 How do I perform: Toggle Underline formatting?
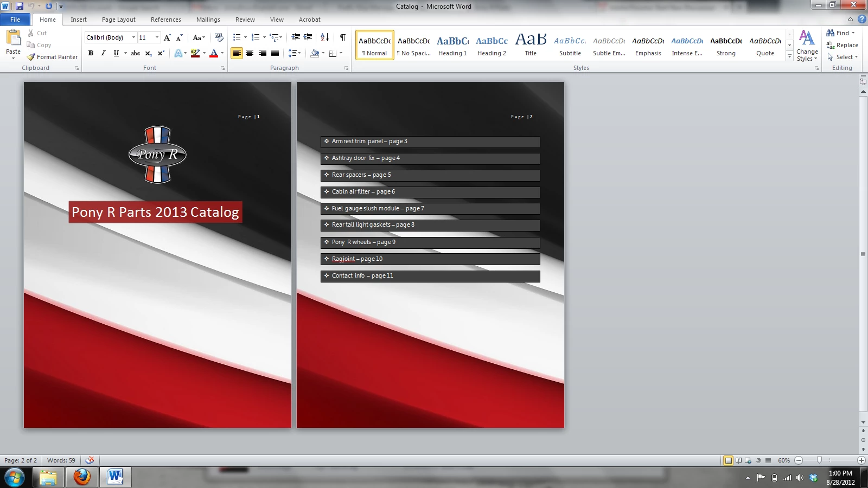116,53
